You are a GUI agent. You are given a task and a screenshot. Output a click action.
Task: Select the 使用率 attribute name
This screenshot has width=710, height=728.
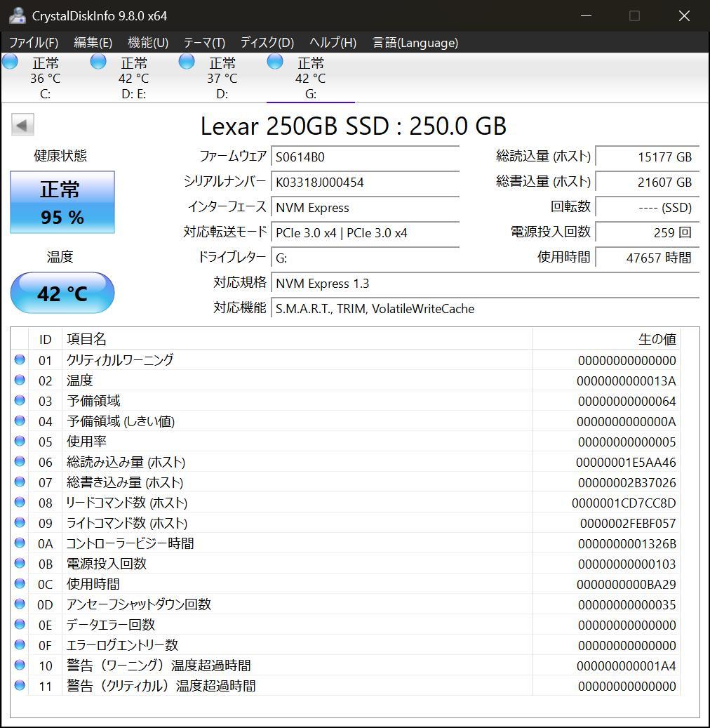coord(86,441)
